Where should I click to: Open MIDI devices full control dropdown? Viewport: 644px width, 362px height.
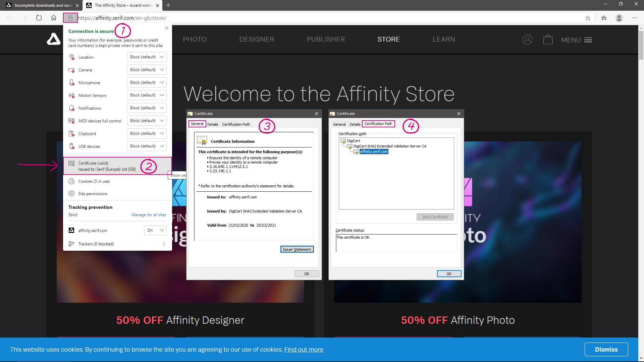[147, 121]
